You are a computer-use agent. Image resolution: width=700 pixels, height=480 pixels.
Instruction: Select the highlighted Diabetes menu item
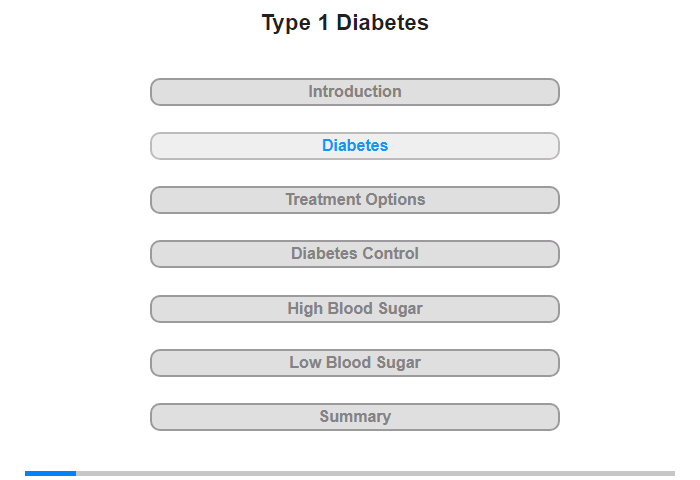pyautogui.click(x=354, y=146)
